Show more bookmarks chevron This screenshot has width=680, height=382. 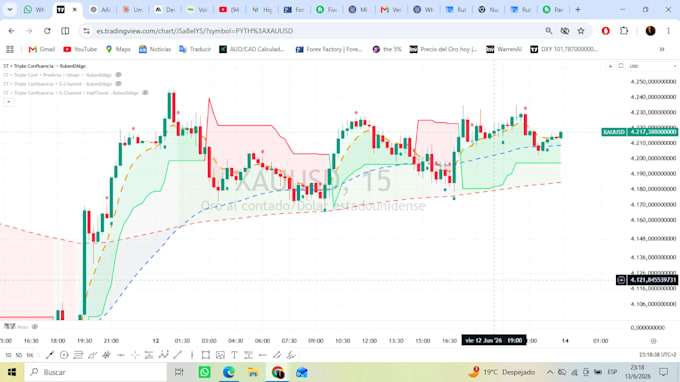click(662, 49)
